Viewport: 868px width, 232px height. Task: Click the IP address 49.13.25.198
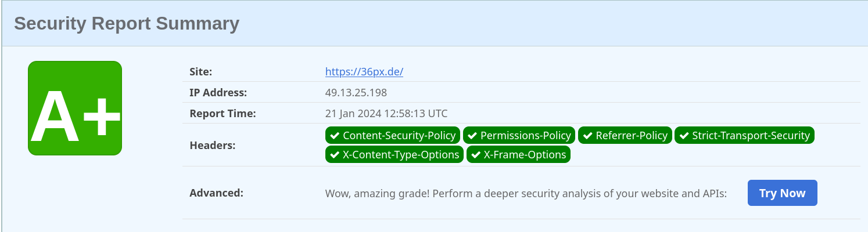coord(356,92)
